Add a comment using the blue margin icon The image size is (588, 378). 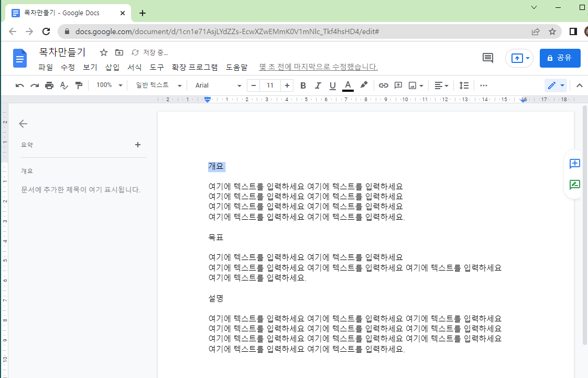(x=574, y=164)
